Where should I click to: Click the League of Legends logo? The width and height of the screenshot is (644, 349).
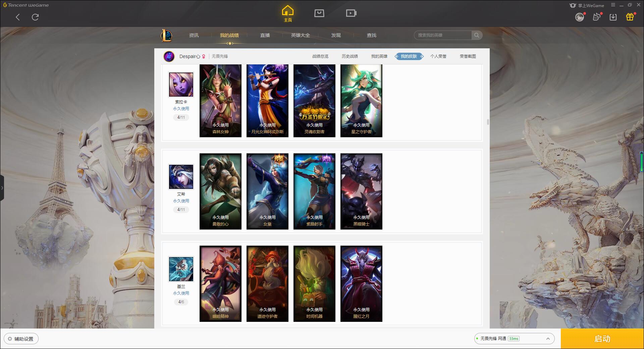click(167, 35)
